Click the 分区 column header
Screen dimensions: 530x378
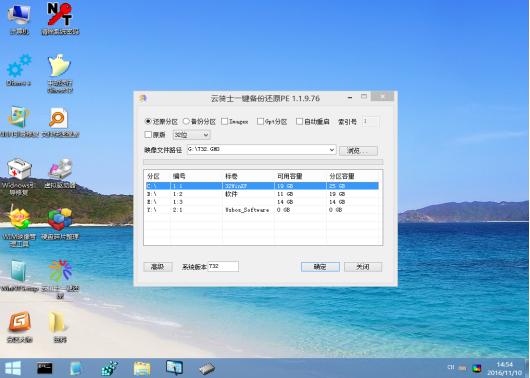(153, 176)
